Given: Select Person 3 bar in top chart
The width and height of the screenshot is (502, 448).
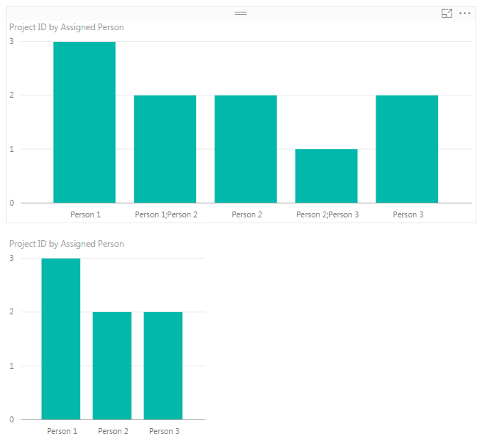Looking at the screenshot, I should click(x=407, y=149).
